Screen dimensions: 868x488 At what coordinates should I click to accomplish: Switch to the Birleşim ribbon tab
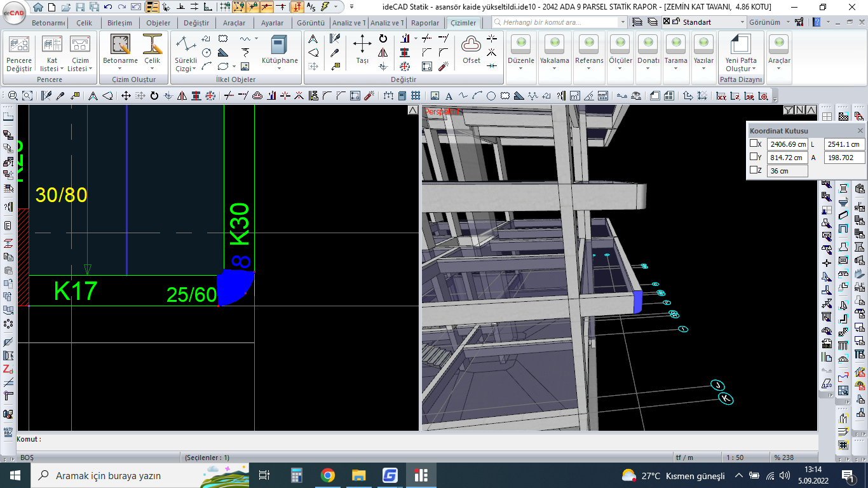119,23
